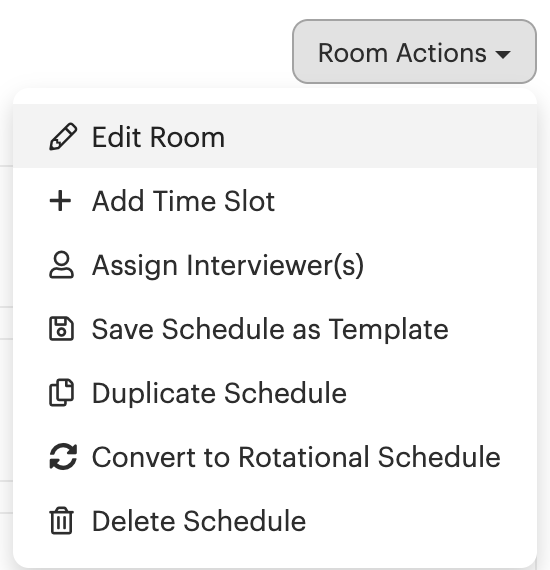The image size is (550, 570).
Task: Click the plus icon for Add Time Slot
Action: pyautogui.click(x=60, y=201)
